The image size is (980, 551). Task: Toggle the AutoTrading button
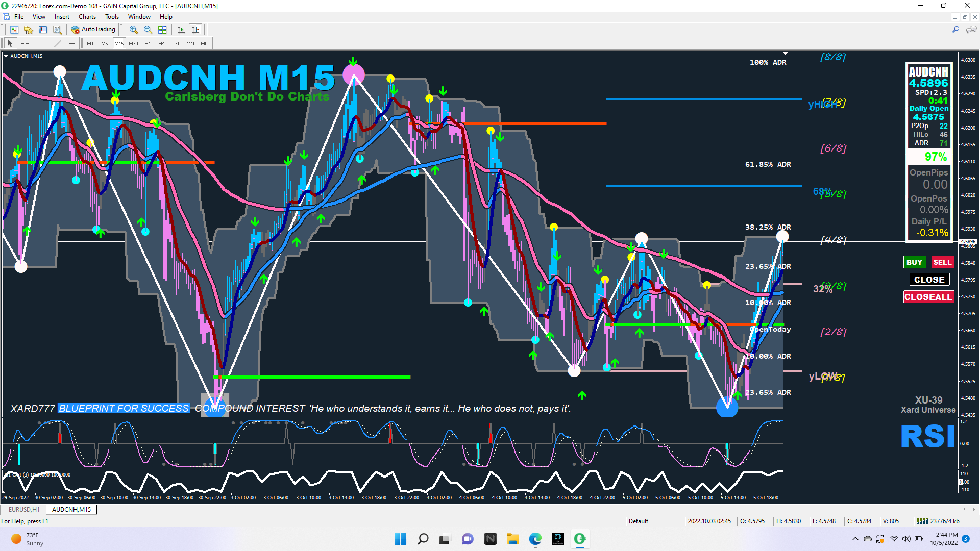[93, 30]
